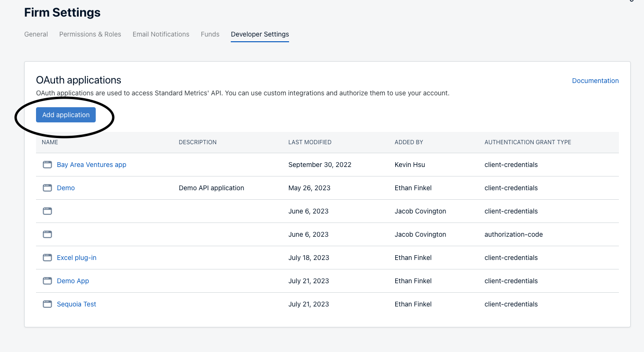Click app icon in Jacob Covington client-credentials row
Screen dimensions: 644x352
(x=47, y=211)
